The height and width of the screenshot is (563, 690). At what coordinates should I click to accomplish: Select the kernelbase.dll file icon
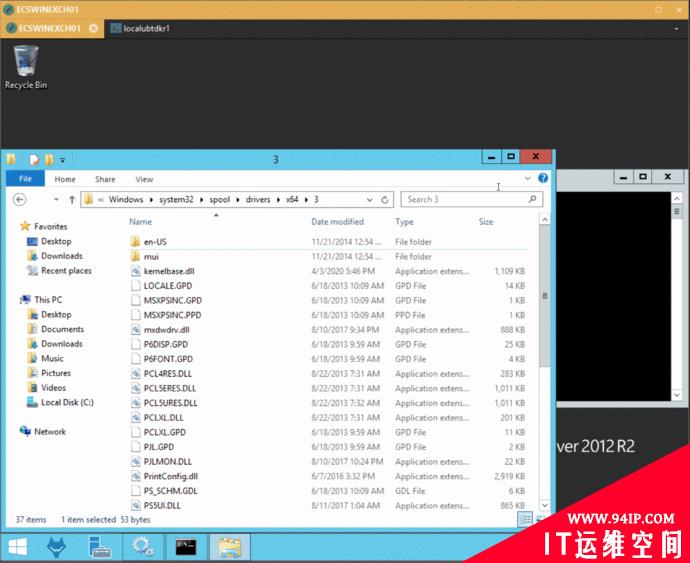(136, 271)
